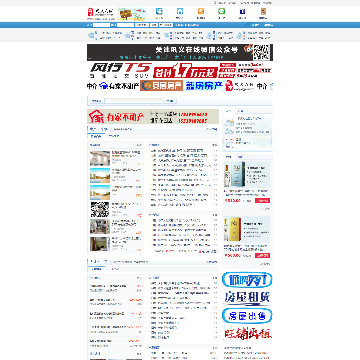Select the blue phone app icon in header

159,11
